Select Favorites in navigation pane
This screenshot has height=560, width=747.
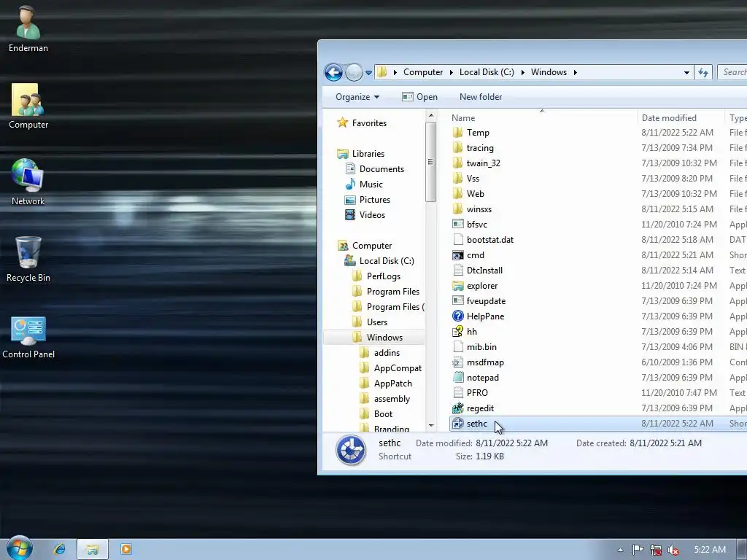click(x=362, y=122)
